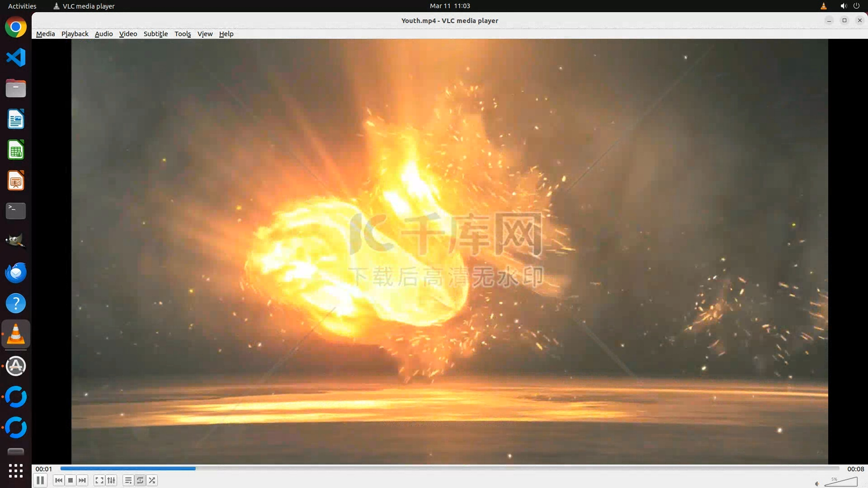Expand the Audio menu
Image resolution: width=868 pixels, height=488 pixels.
[x=104, y=34]
